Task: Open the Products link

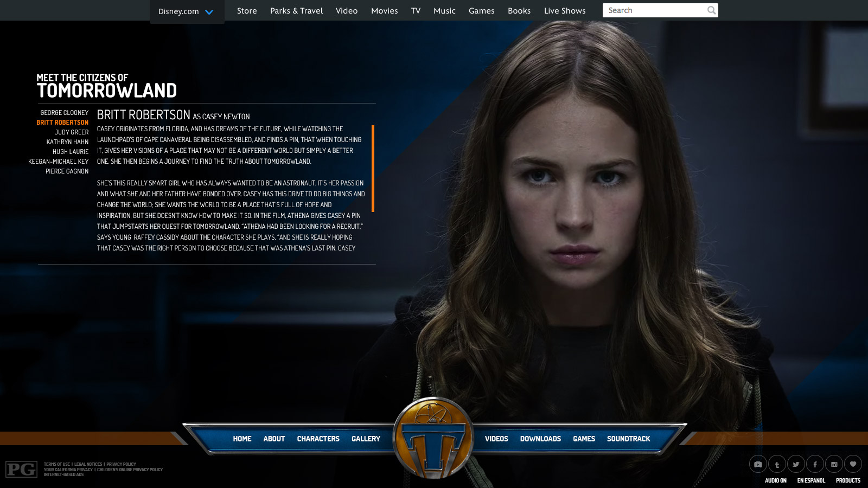Action: [848, 480]
